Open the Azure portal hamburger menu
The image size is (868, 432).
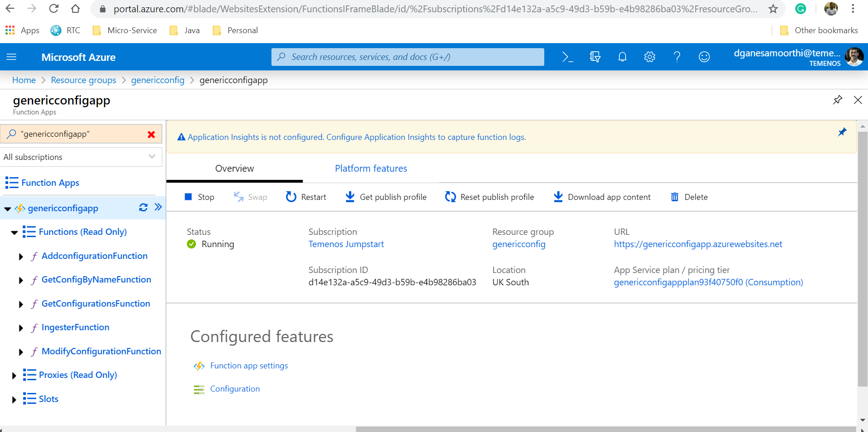pyautogui.click(x=11, y=57)
